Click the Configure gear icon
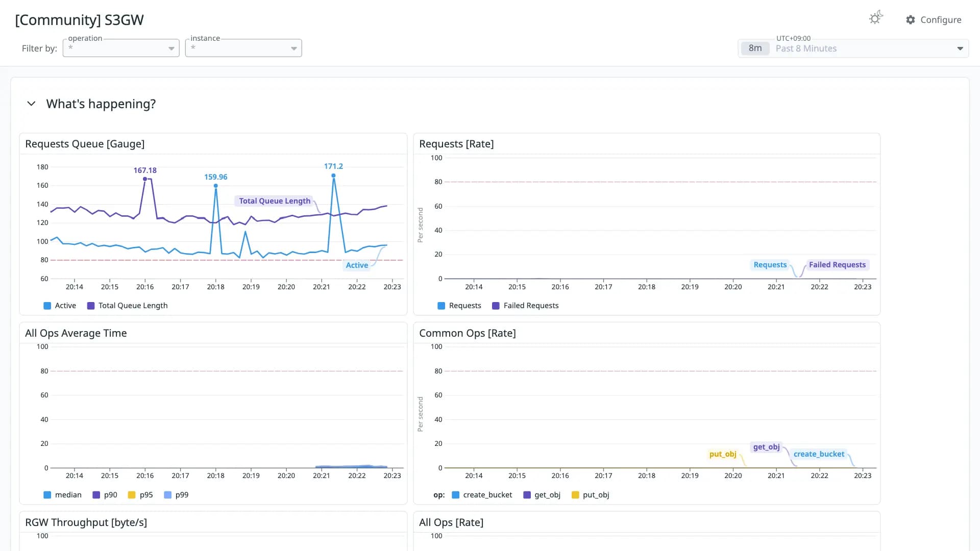980x551 pixels. pyautogui.click(x=911, y=20)
